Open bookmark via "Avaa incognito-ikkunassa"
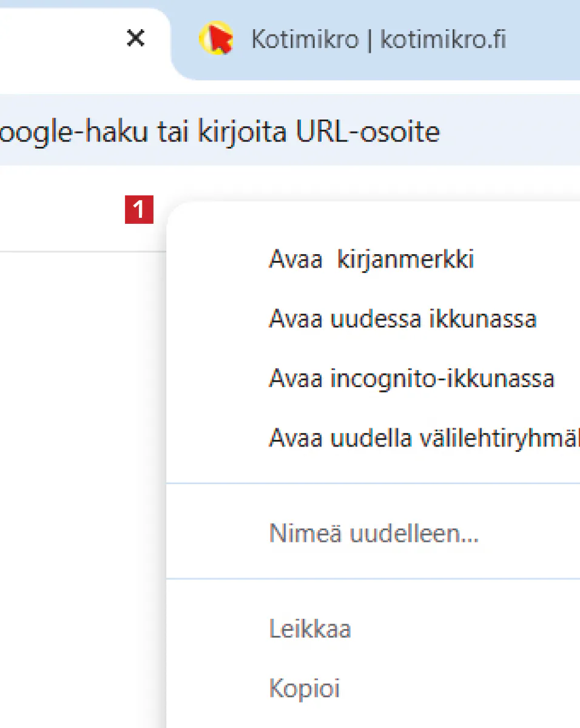 click(411, 379)
